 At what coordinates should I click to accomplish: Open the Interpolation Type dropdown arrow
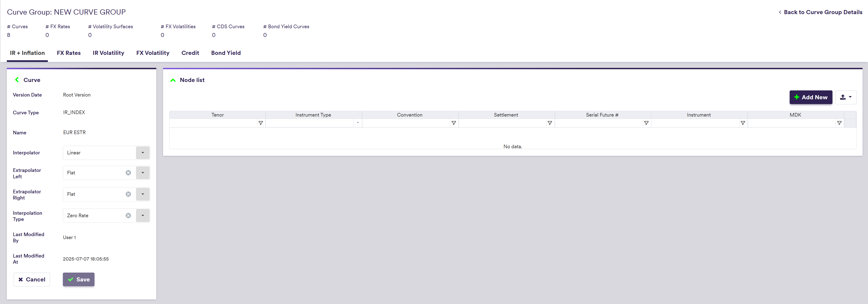coord(143,216)
